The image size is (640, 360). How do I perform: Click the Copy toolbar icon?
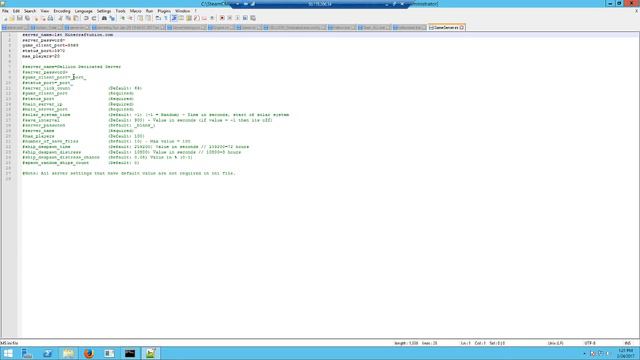point(68,18)
